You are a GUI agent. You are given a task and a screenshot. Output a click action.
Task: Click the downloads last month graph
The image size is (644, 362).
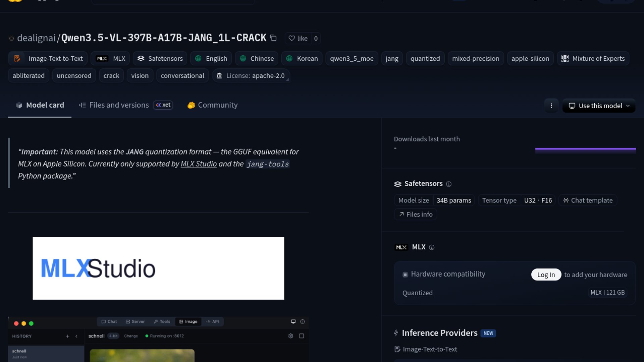(x=585, y=150)
